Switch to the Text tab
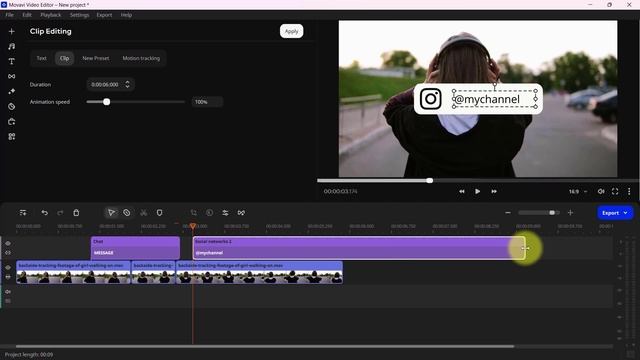The height and width of the screenshot is (360, 640). click(42, 58)
